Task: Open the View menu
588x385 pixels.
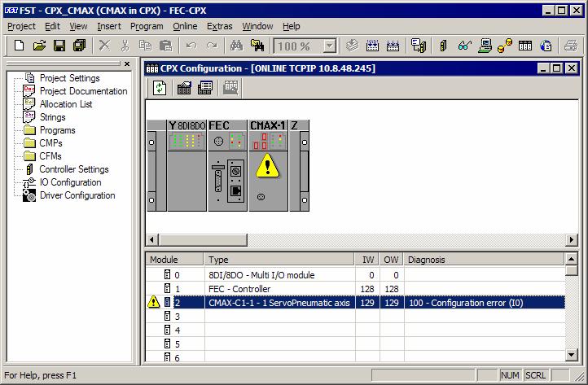Action: (x=78, y=26)
